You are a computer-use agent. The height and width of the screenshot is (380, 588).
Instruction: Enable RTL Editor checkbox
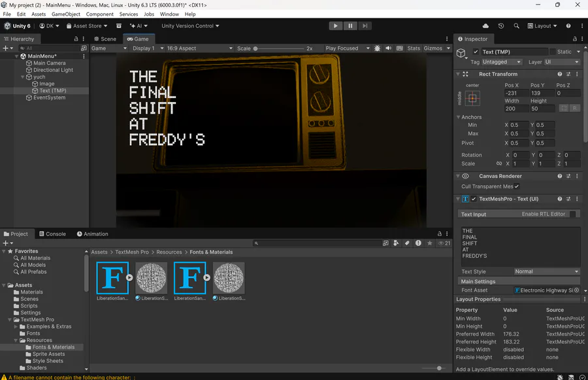[x=572, y=214]
